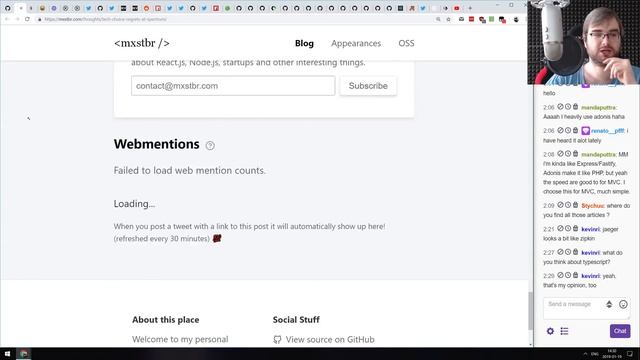Open the GitHub octocat icon in footer

(277, 340)
